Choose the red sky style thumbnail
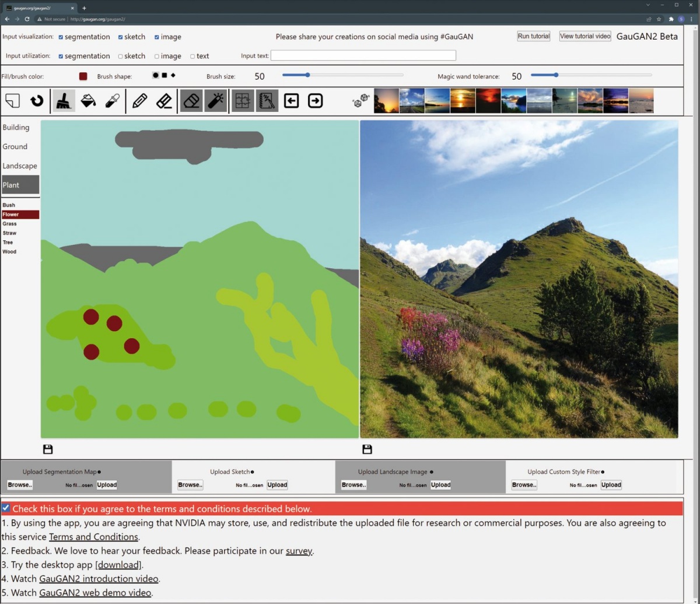The image size is (700, 604). pyautogui.click(x=488, y=101)
